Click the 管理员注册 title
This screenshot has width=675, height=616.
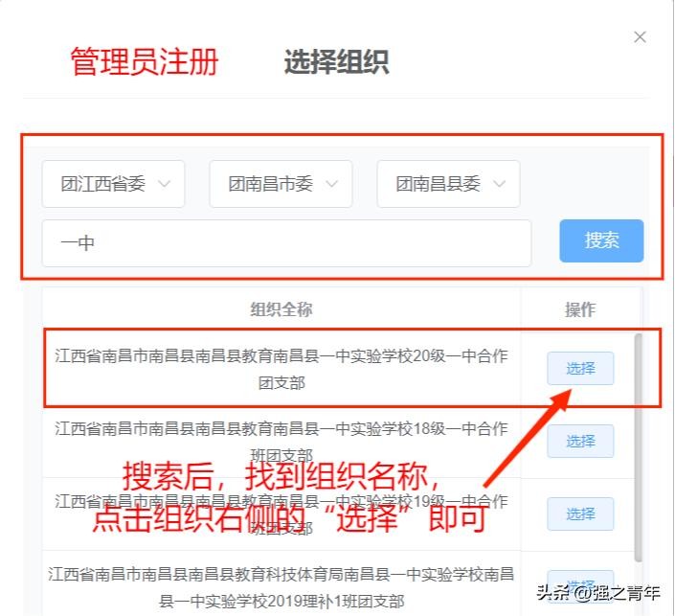[x=145, y=61]
